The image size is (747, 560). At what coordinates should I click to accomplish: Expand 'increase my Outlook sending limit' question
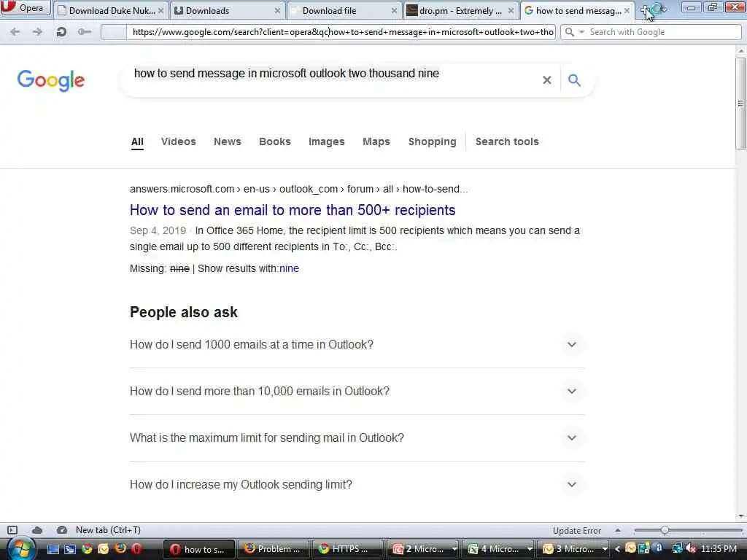[x=357, y=484]
